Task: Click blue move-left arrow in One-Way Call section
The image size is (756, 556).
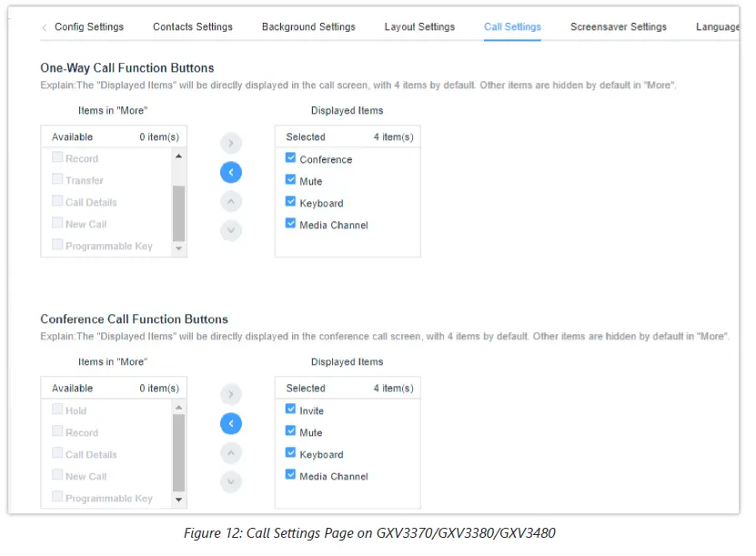Action: pos(231,172)
